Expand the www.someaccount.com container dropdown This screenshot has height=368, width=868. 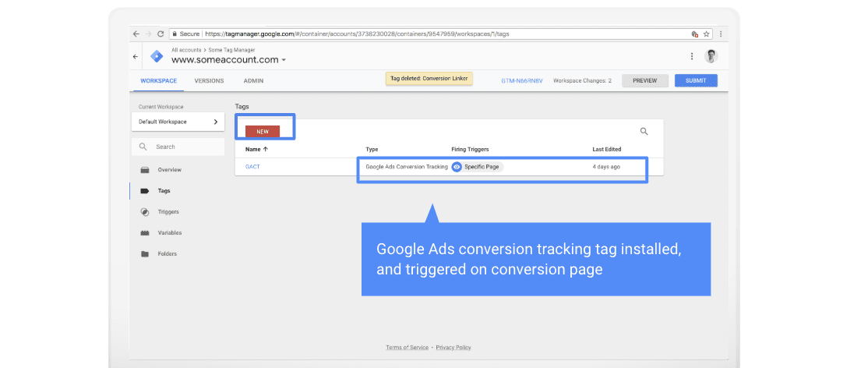pyautogui.click(x=284, y=60)
